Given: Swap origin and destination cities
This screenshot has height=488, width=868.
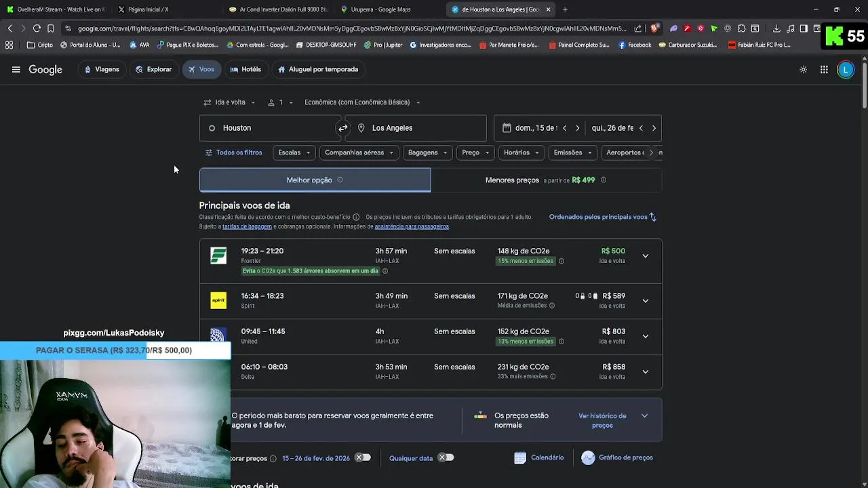Looking at the screenshot, I should pos(343,127).
